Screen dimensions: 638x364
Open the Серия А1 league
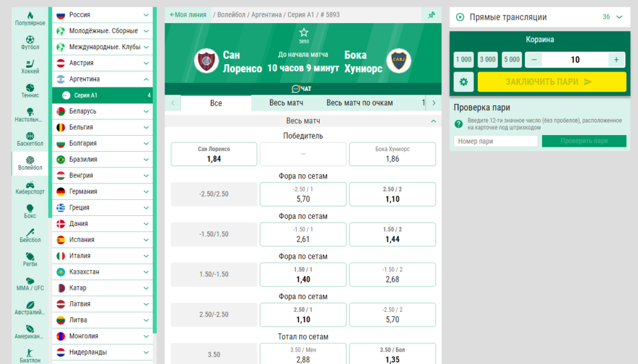tap(103, 95)
